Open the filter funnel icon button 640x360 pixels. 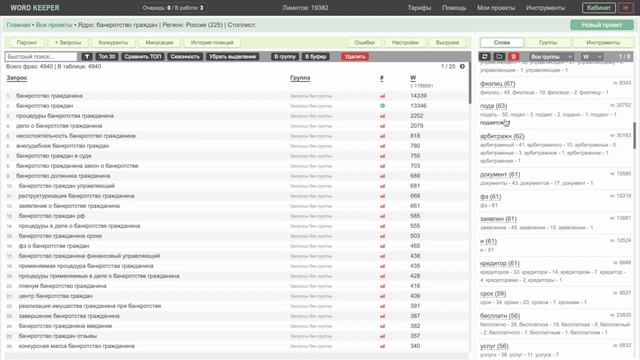tap(87, 57)
